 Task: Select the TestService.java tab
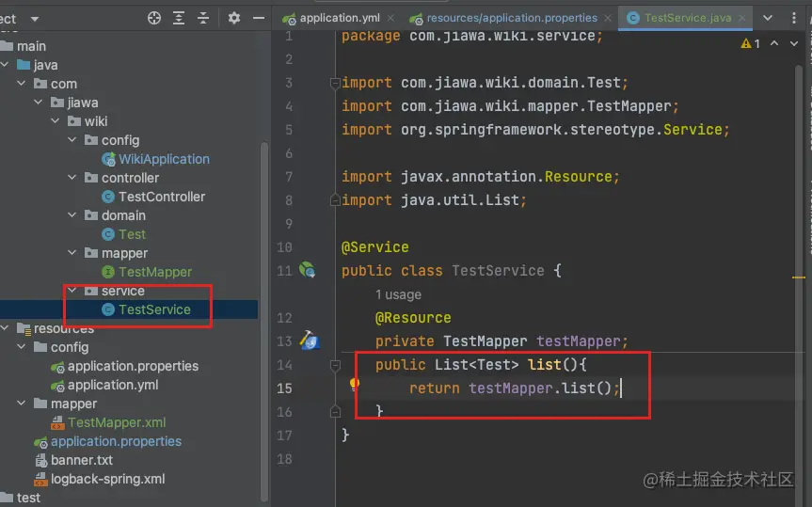tap(688, 18)
